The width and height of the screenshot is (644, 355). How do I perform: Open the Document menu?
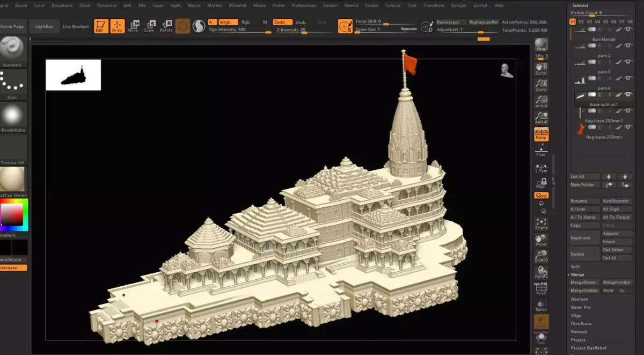coord(62,5)
